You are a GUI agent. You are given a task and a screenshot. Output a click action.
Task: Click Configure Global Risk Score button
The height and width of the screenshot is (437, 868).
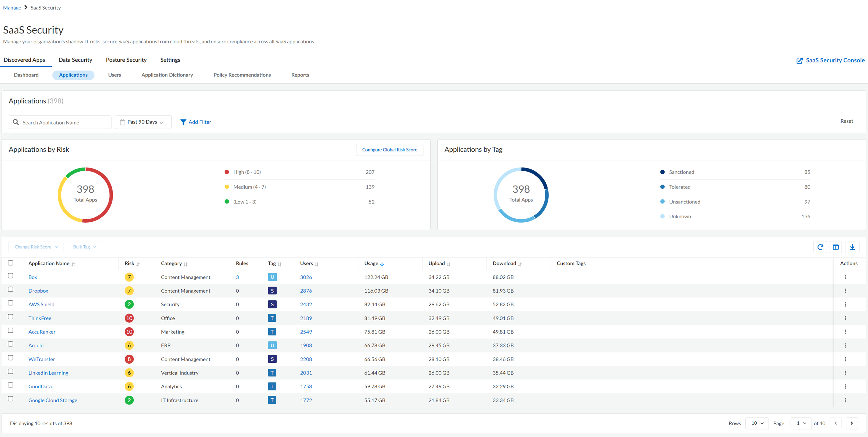(389, 150)
